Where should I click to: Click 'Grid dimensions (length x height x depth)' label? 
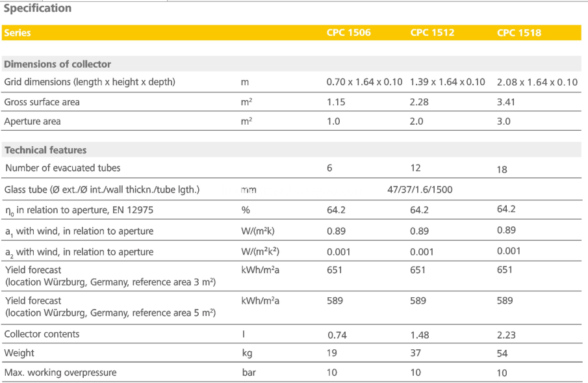pyautogui.click(x=90, y=82)
